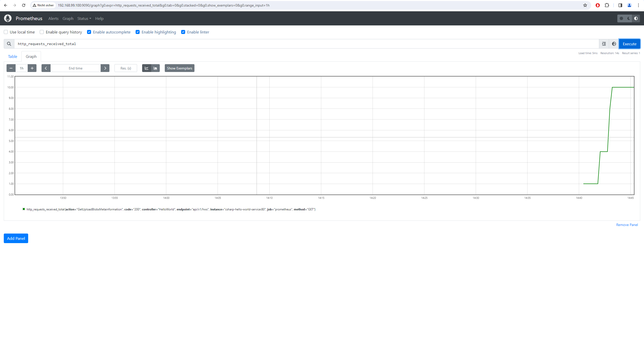This screenshot has width=644, height=340.
Task: Toggle the green series legend swatch
Action: click(x=24, y=209)
